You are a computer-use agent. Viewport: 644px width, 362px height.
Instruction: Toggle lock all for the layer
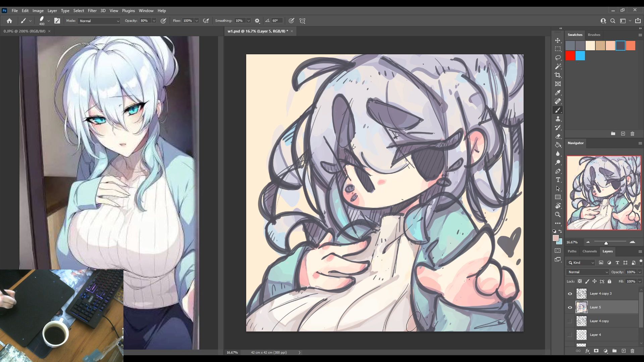click(609, 281)
